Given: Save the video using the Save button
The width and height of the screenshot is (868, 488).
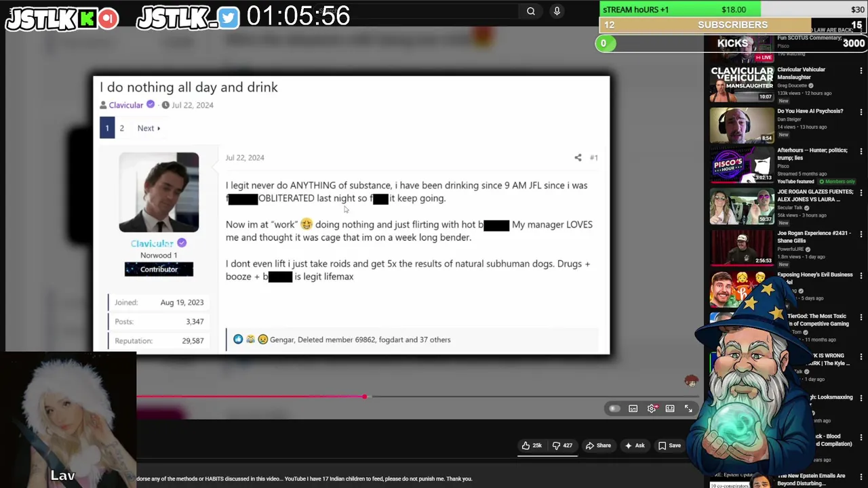Looking at the screenshot, I should click(x=669, y=445).
